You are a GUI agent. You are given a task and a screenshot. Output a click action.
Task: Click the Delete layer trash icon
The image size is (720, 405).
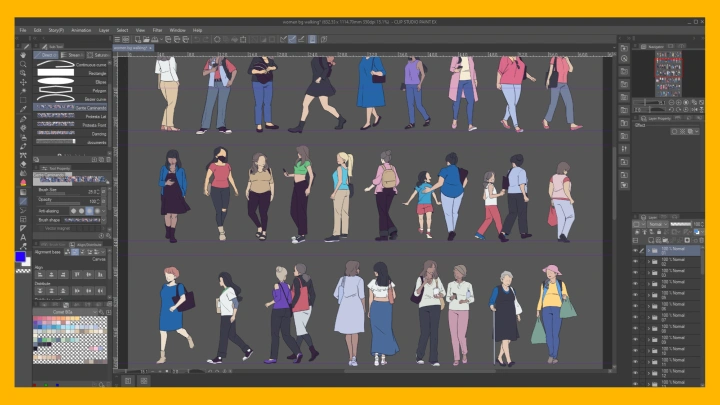[x=701, y=240]
